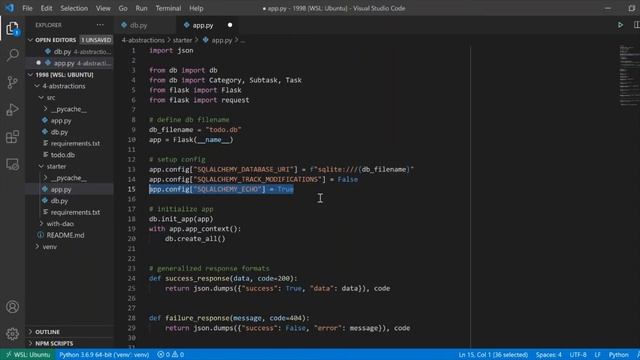This screenshot has width=640, height=360.
Task: Open the Go menu
Action: pos(123,8)
